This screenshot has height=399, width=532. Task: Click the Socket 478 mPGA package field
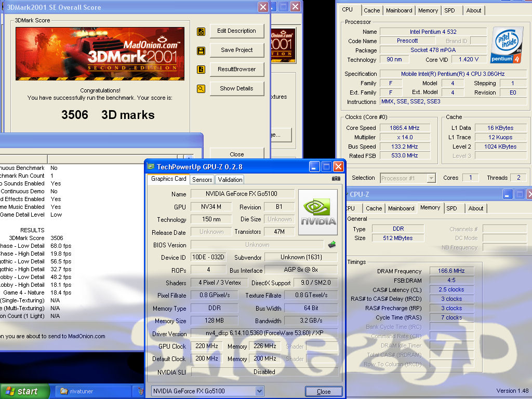click(433, 50)
